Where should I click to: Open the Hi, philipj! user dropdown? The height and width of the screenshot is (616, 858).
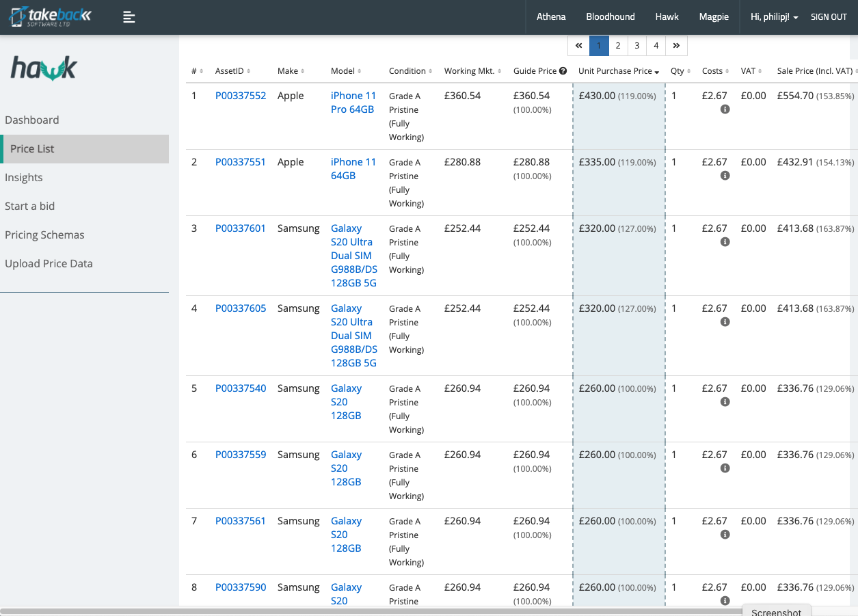[775, 17]
